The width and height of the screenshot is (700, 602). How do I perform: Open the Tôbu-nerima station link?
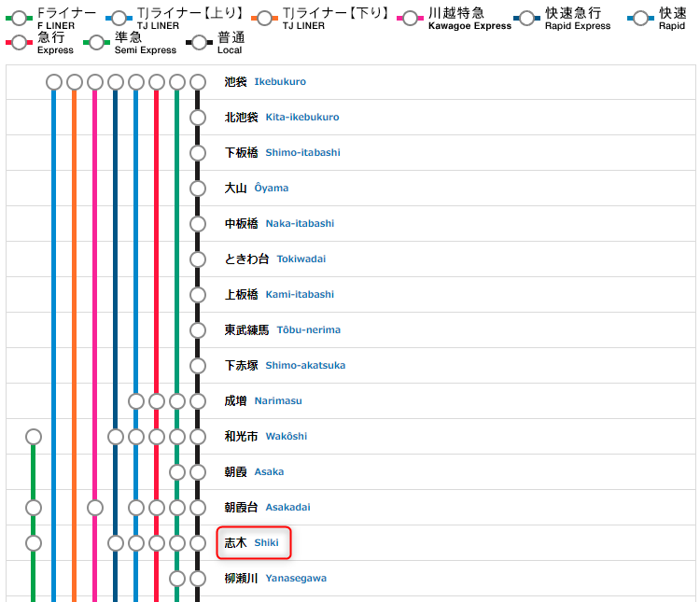coord(309,329)
